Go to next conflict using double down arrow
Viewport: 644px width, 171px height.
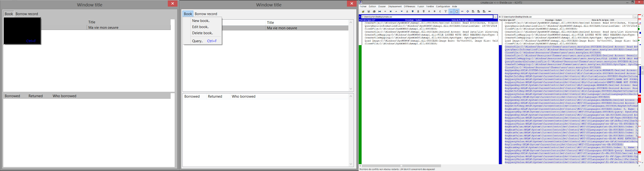[x=412, y=12]
